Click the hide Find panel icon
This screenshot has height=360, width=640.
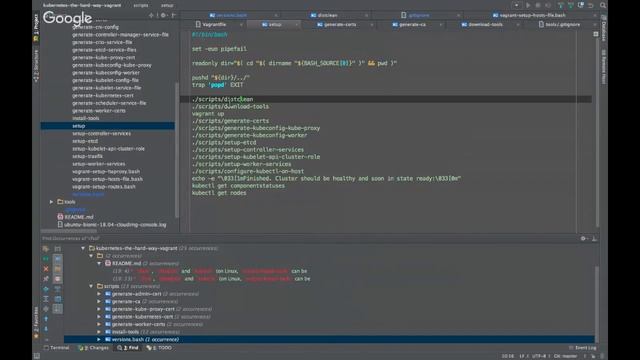[594, 238]
